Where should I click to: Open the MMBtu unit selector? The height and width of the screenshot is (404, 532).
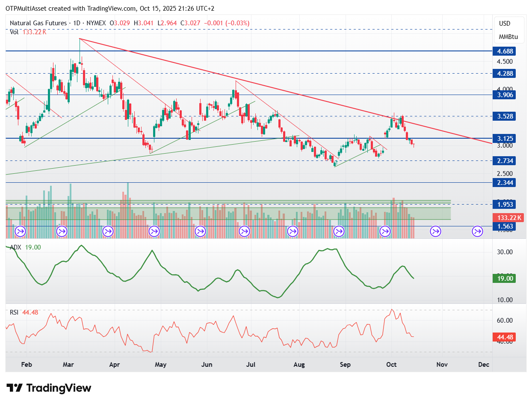tap(508, 37)
